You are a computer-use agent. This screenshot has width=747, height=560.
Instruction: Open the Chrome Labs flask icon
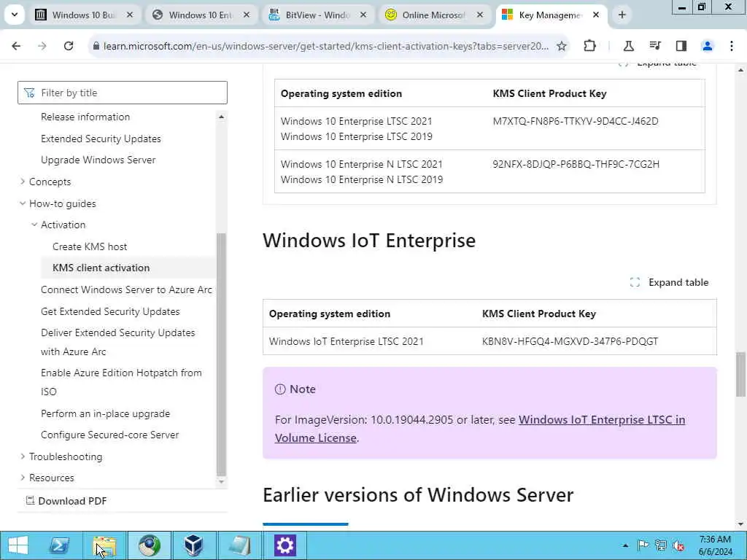click(628, 46)
